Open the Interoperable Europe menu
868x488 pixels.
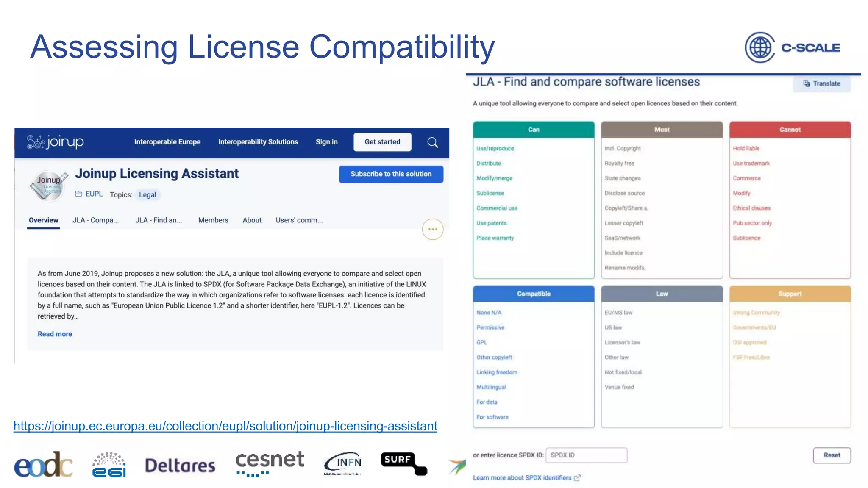click(167, 142)
